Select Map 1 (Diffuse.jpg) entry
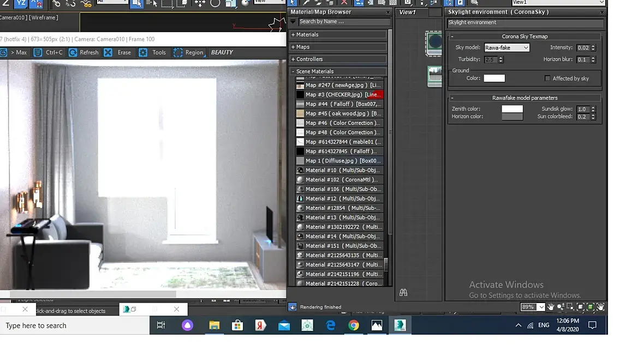Image resolution: width=644 pixels, height=363 pixels. [x=339, y=161]
